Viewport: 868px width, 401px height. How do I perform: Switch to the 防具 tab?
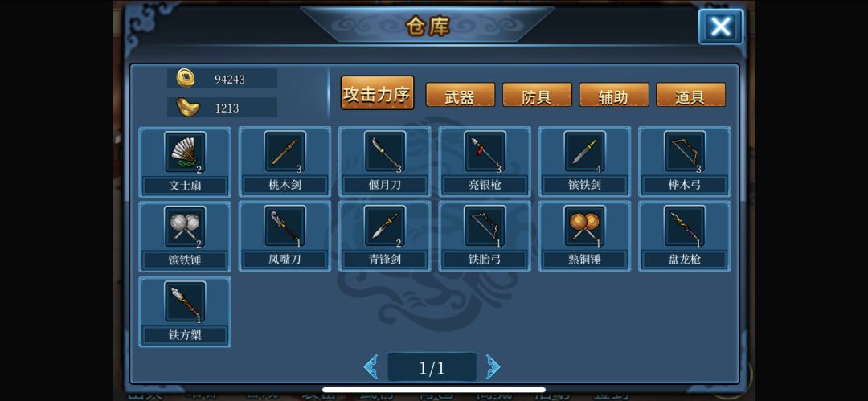(537, 95)
